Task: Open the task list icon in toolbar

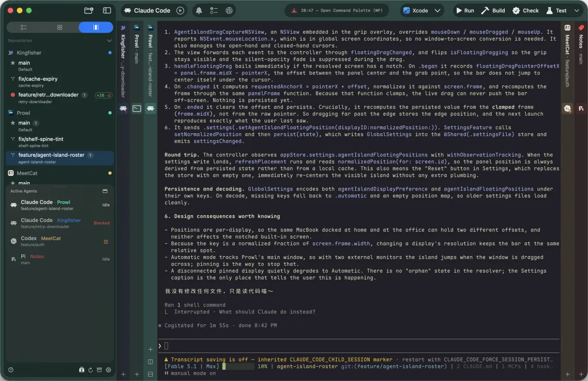Action: click(214, 10)
